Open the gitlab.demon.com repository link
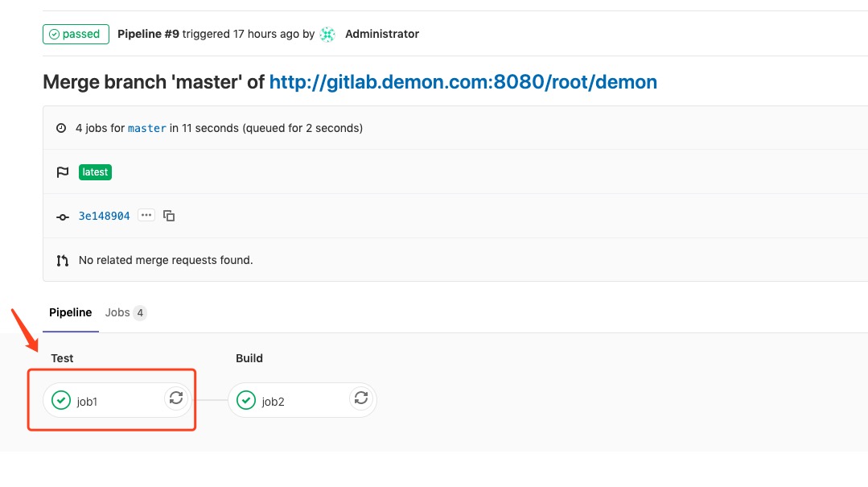 pos(463,82)
